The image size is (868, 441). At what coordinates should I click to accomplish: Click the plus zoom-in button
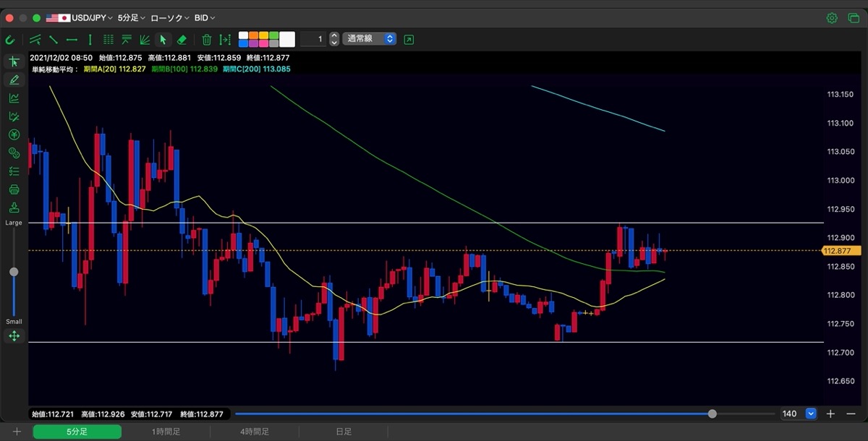(831, 414)
